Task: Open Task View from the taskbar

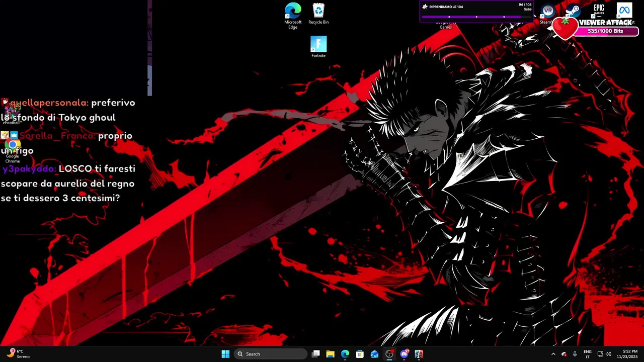Action: tap(316, 354)
